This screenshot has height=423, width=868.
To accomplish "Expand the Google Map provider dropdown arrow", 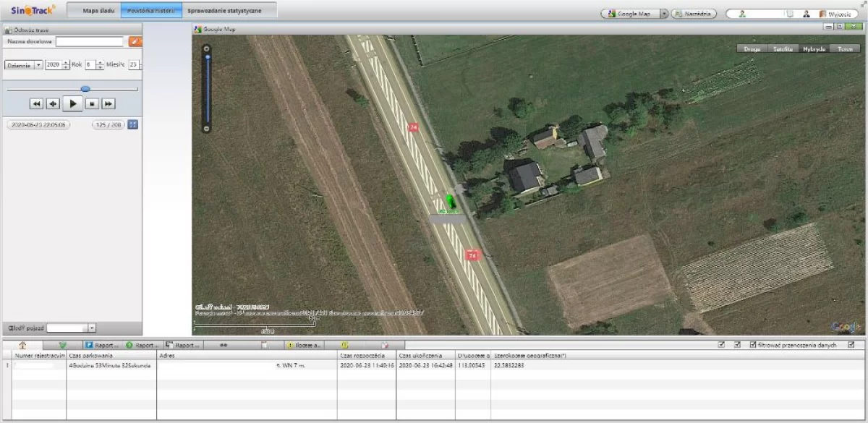I will (x=665, y=14).
